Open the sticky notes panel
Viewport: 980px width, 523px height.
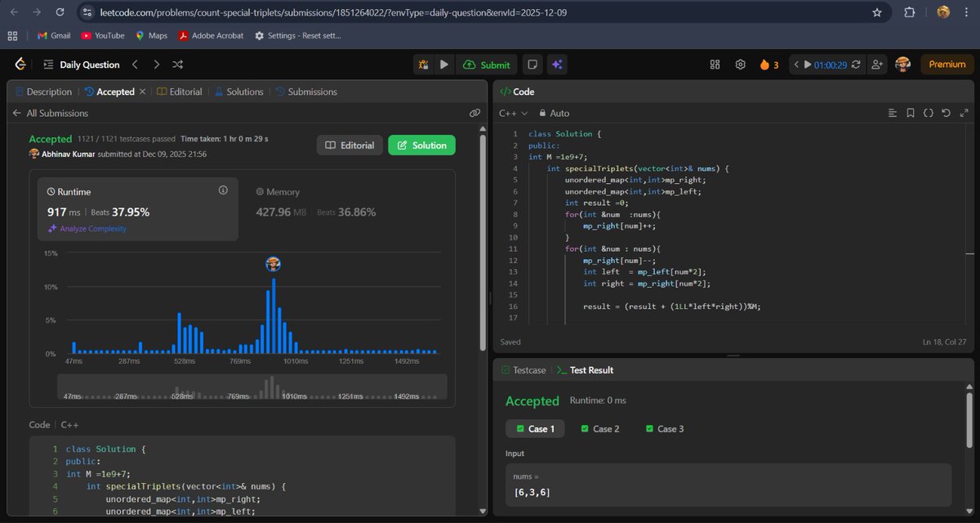pos(533,65)
